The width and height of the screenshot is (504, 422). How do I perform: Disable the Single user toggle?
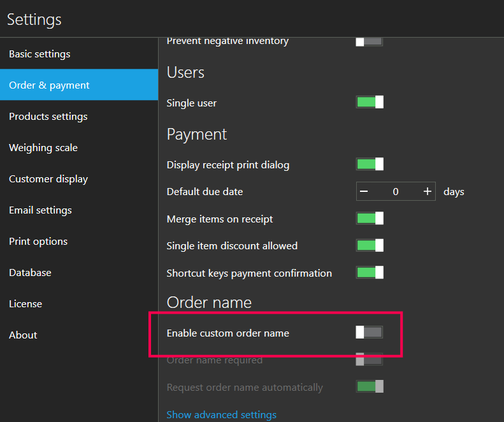pyautogui.click(x=370, y=102)
